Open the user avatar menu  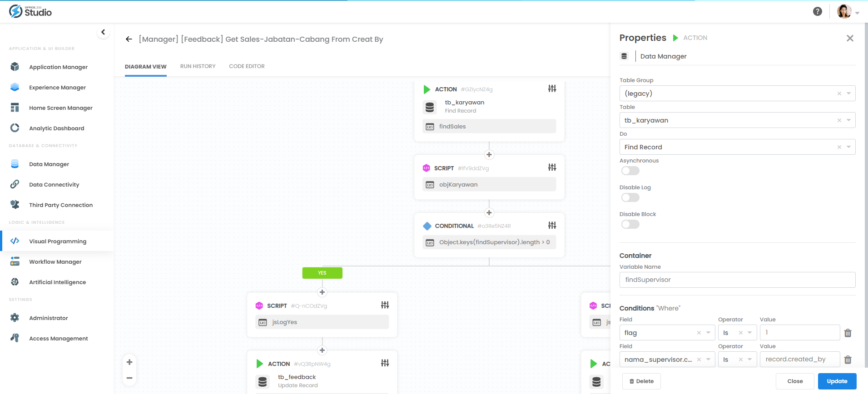848,11
